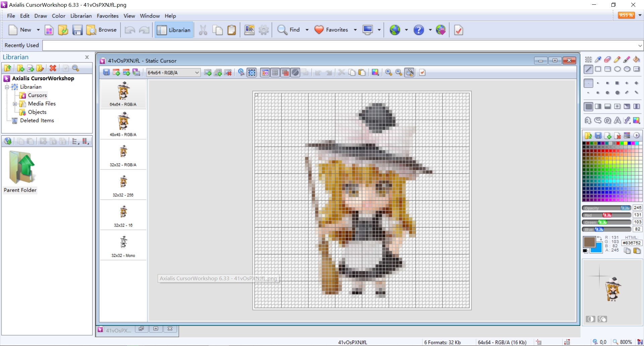The image size is (644, 346).
Task: Select the text tool (letter A)
Action: click(617, 120)
